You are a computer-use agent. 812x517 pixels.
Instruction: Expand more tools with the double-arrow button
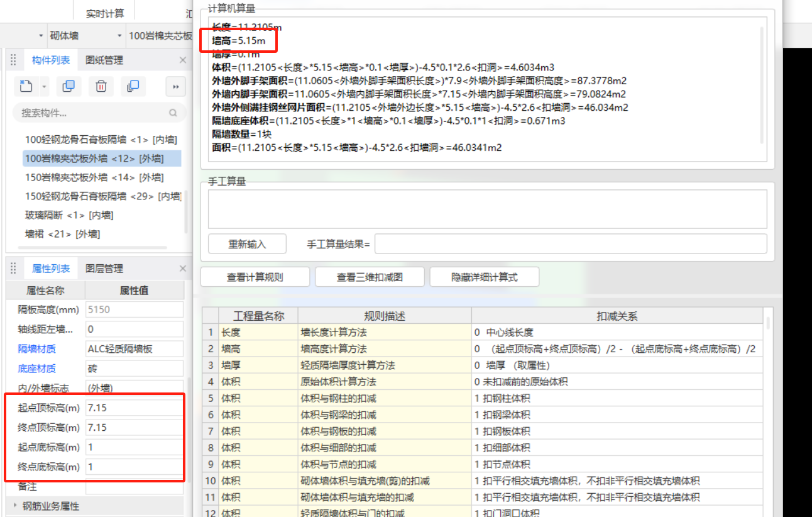[176, 86]
